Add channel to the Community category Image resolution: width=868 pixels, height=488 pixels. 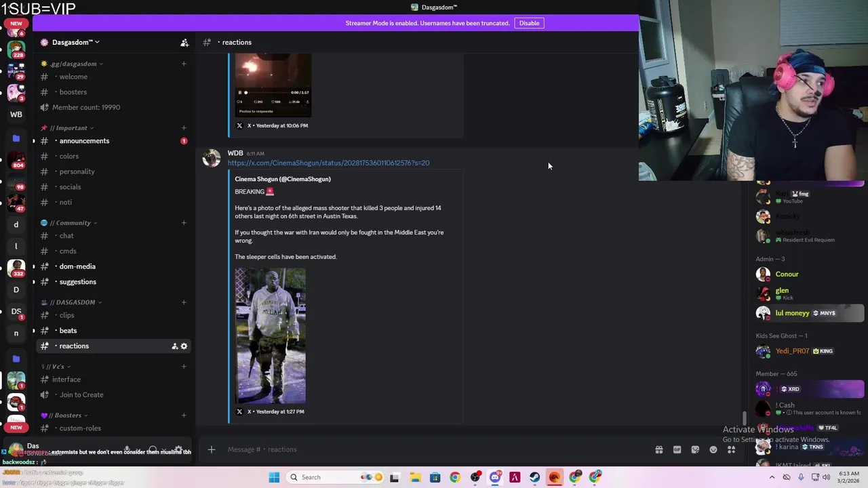click(x=184, y=223)
